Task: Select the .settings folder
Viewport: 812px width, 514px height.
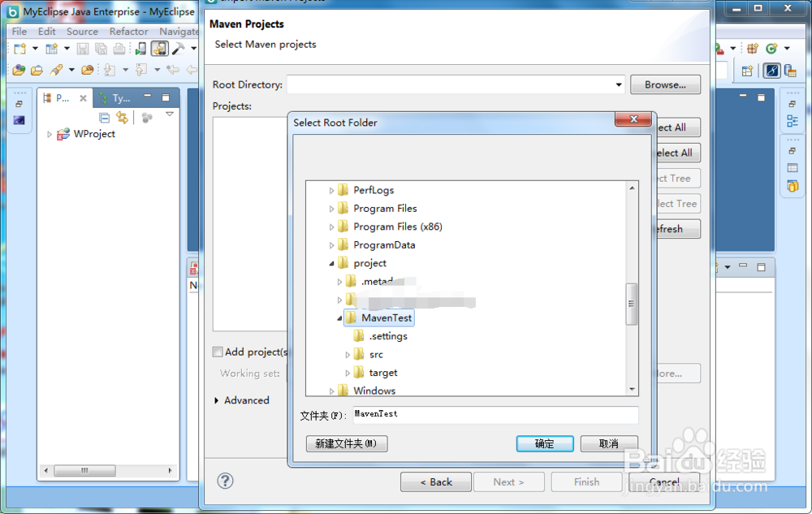Action: [388, 336]
